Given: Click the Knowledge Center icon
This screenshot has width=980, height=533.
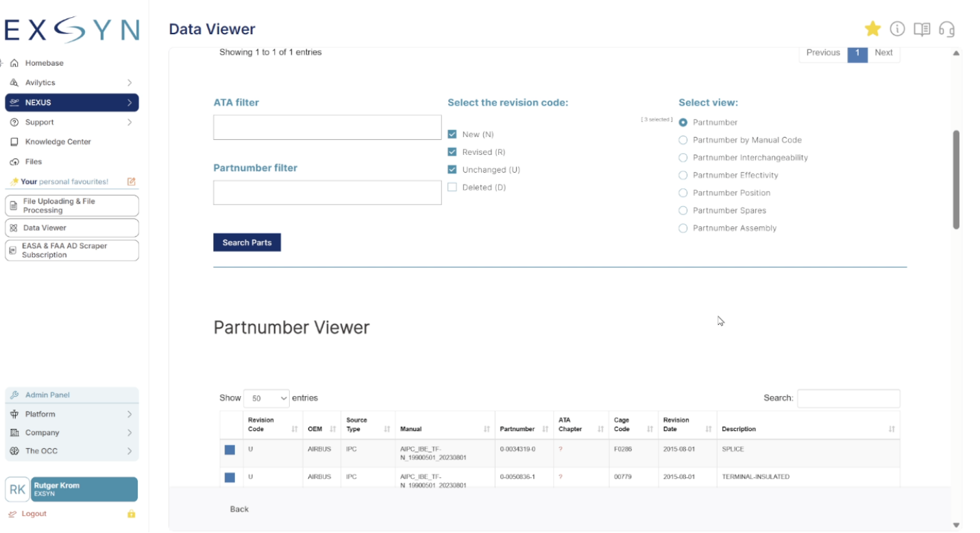Looking at the screenshot, I should [14, 142].
